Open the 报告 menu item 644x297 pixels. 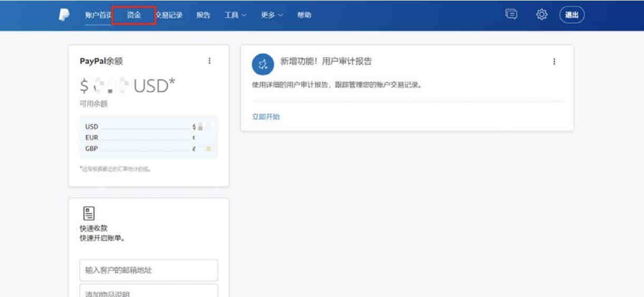203,15
